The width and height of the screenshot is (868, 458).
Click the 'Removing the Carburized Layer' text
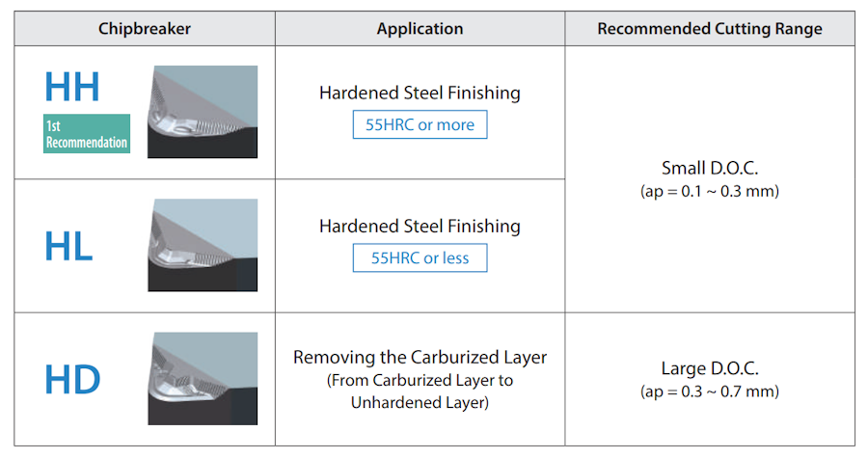point(420,358)
